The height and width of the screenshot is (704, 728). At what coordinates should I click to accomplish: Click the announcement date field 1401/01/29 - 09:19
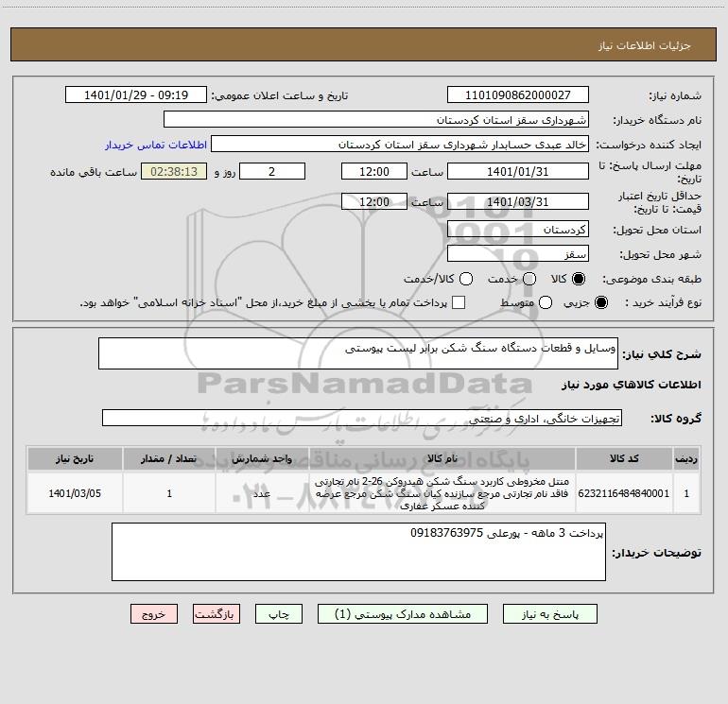136,95
